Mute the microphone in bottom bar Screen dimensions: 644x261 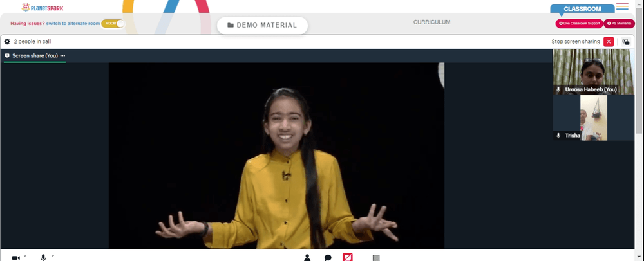pyautogui.click(x=43, y=257)
